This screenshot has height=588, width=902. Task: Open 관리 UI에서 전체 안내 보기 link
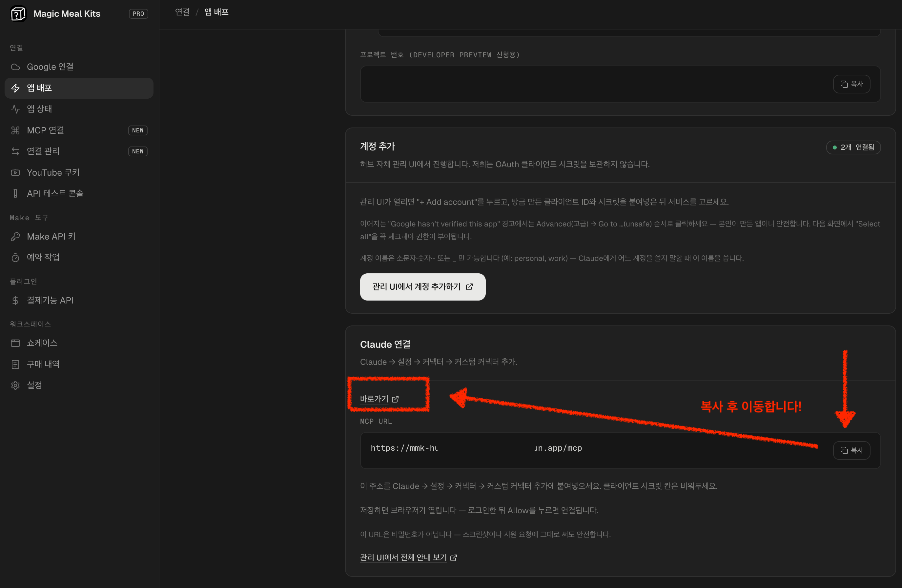(409, 558)
